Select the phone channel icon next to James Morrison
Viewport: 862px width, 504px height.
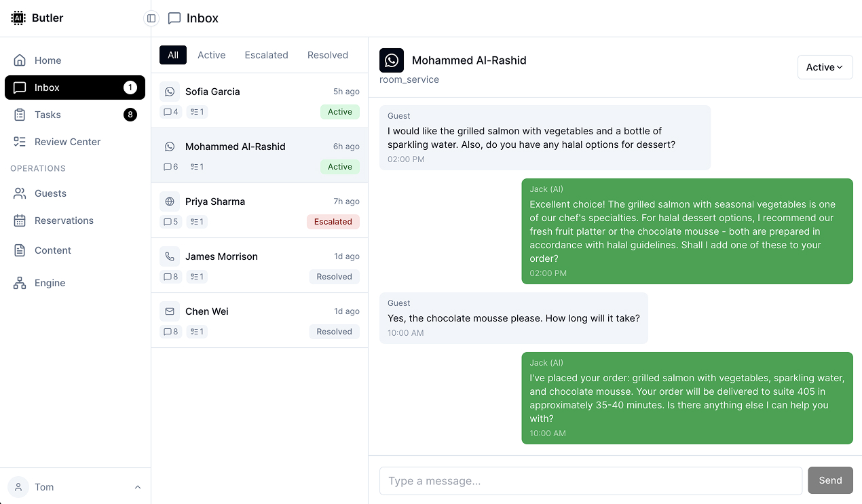[169, 256]
